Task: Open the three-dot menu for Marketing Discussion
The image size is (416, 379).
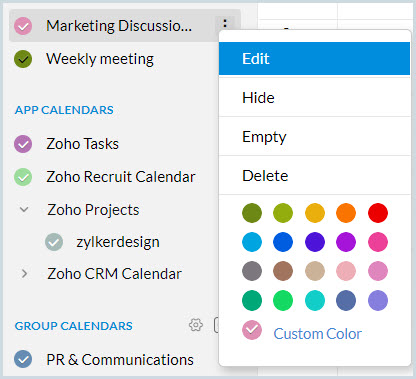Action: coord(225,24)
